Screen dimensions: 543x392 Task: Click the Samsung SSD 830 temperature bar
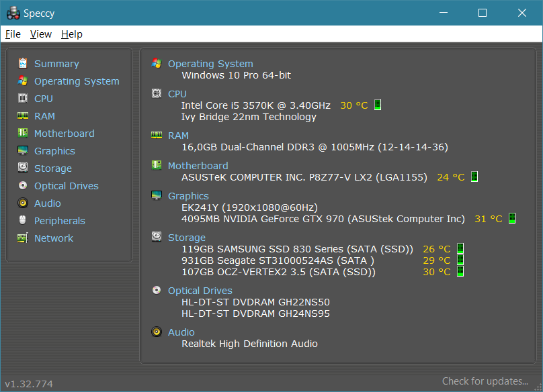tap(460, 248)
